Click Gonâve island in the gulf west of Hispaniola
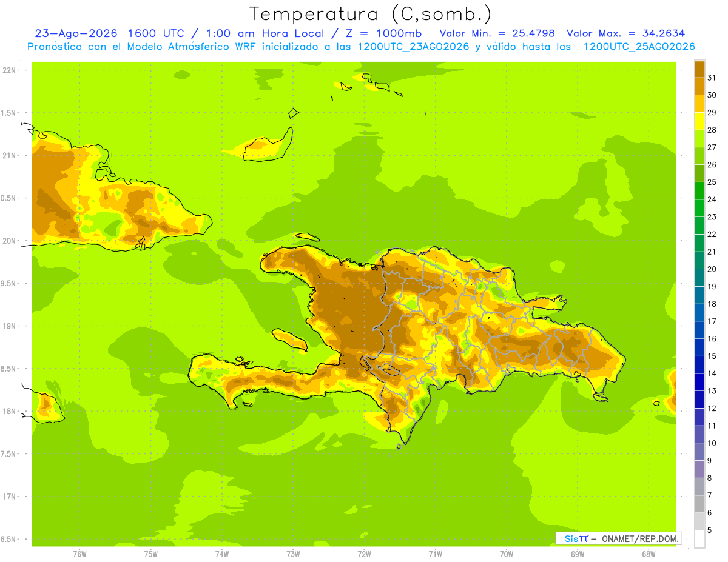The image size is (728, 562). pyautogui.click(x=290, y=339)
